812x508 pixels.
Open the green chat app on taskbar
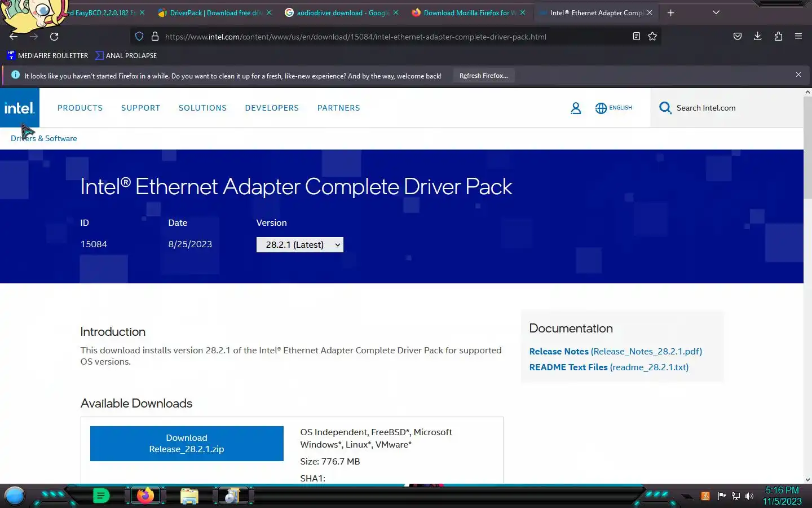101,496
